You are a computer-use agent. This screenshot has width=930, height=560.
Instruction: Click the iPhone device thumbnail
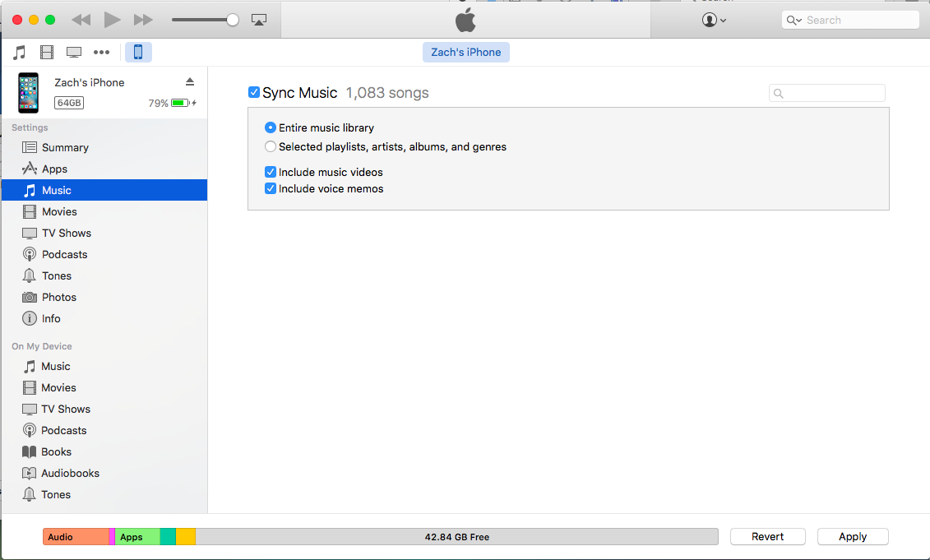[x=28, y=93]
